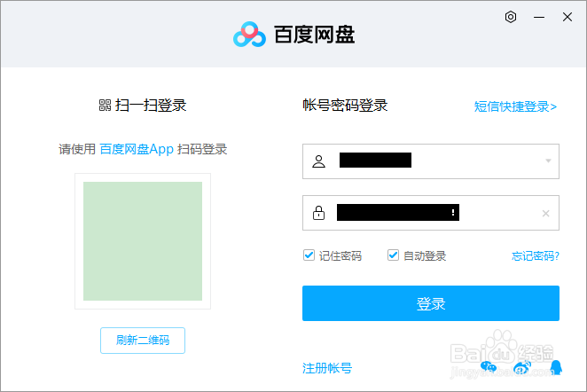Toggle the 自动登录 checkbox
This screenshot has width=587, height=392.
click(393, 255)
